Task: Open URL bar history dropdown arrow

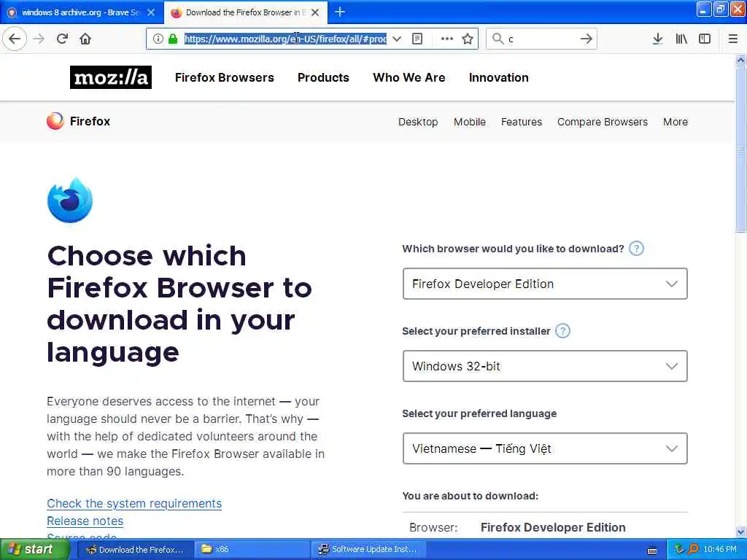Action: pyautogui.click(x=397, y=39)
